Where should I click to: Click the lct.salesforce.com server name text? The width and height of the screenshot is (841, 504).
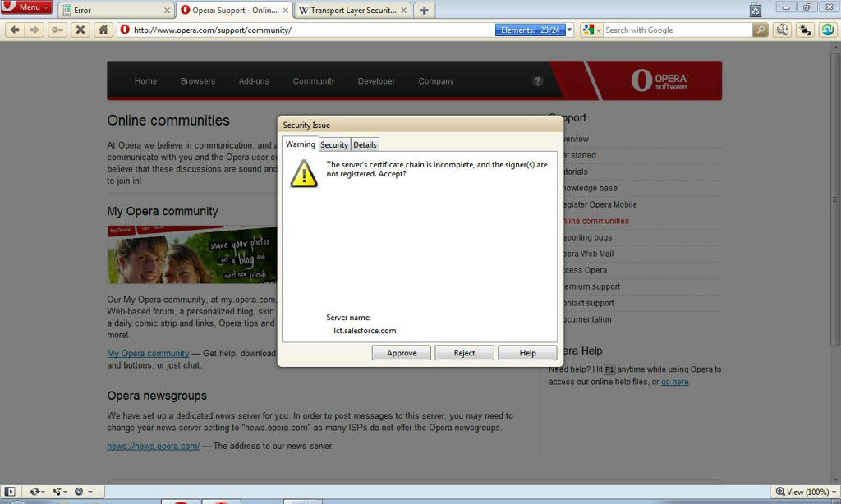coord(365,330)
